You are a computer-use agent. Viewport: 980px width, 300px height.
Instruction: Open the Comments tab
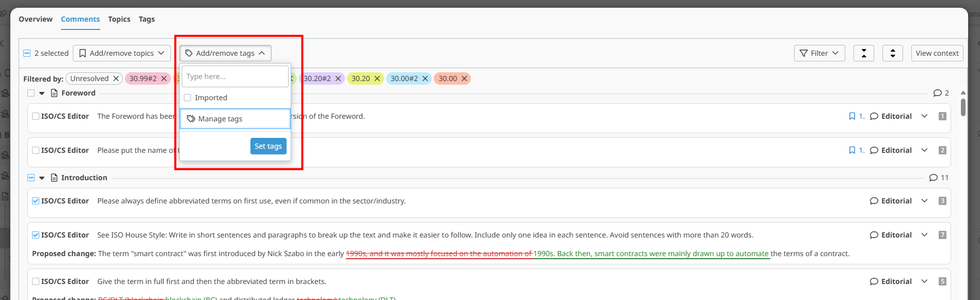[x=80, y=19]
